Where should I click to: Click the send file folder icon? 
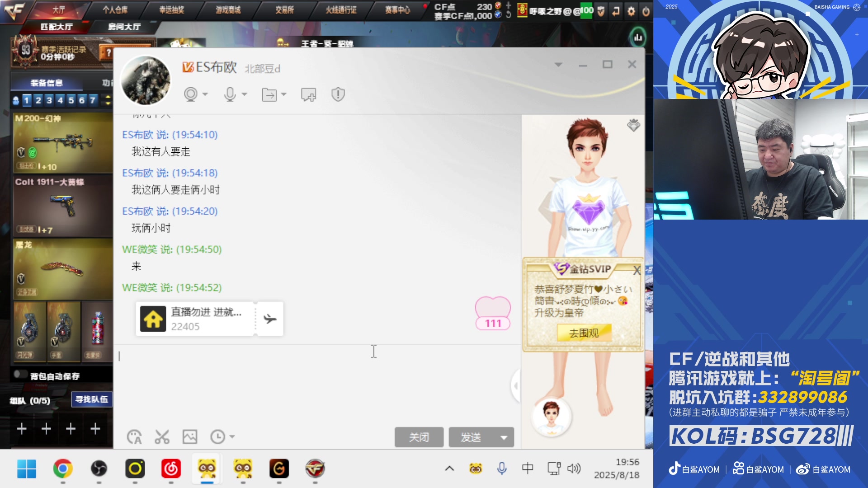coord(269,94)
